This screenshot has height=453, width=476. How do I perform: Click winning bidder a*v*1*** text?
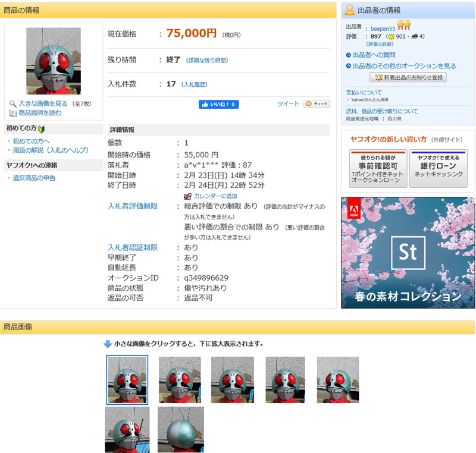pos(201,165)
